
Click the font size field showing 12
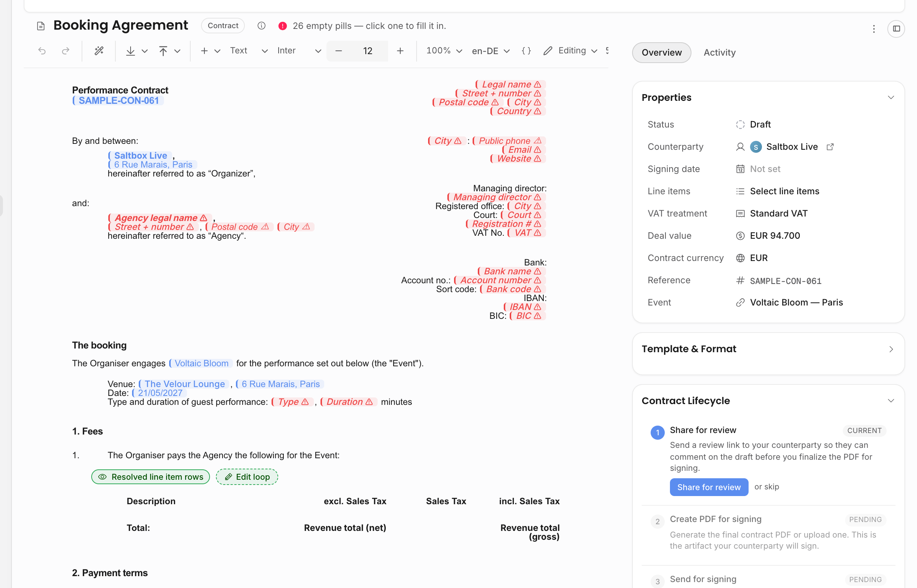coord(367,51)
